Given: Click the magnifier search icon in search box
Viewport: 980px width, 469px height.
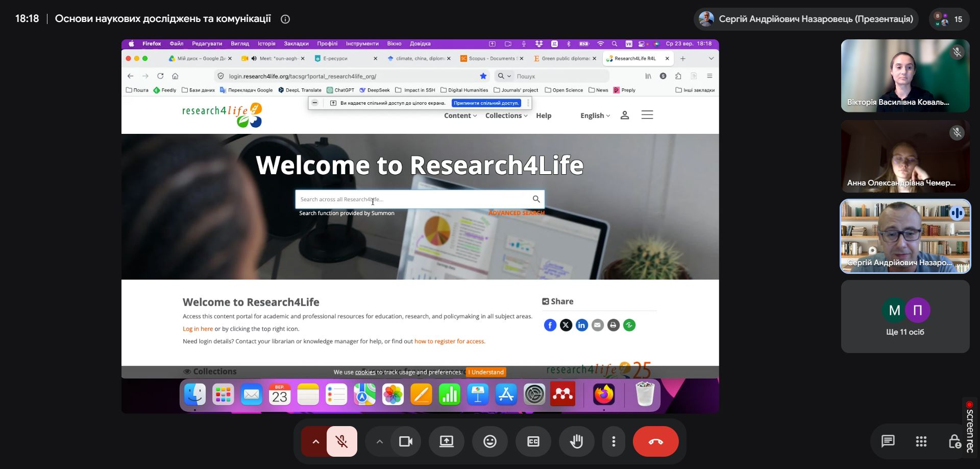Looking at the screenshot, I should (536, 199).
